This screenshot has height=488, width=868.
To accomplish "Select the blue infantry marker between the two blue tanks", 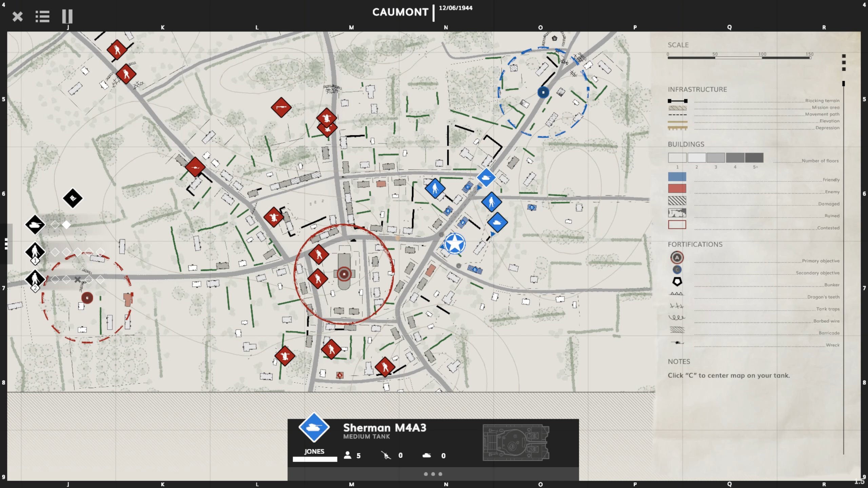I will [x=492, y=202].
